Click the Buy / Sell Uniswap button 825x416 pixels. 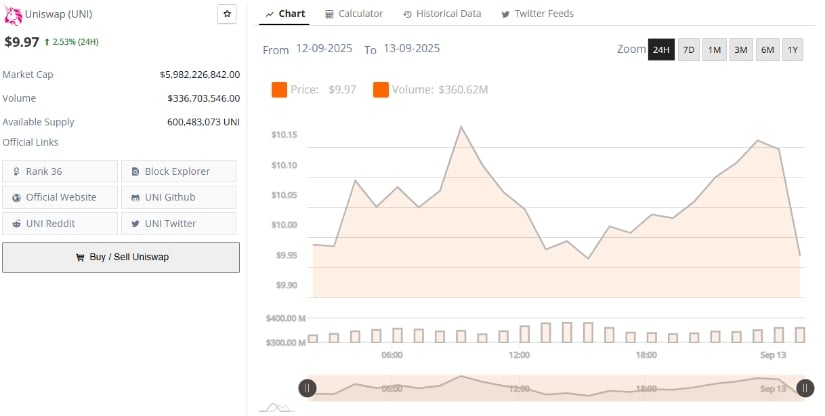coord(121,257)
